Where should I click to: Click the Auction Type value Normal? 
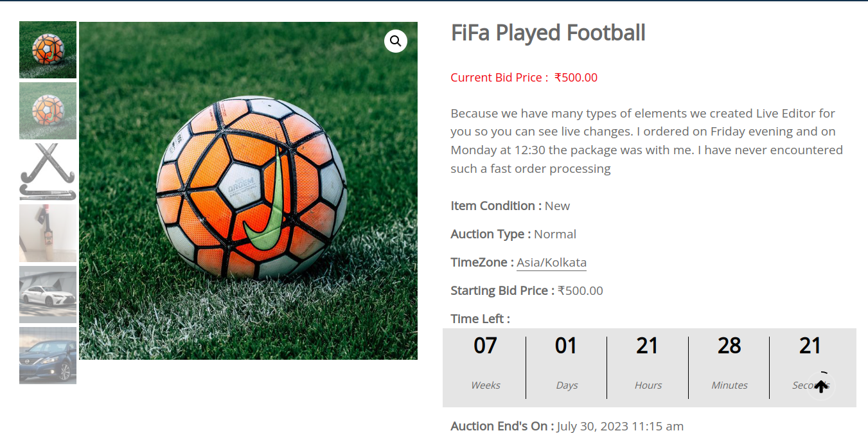(x=555, y=234)
